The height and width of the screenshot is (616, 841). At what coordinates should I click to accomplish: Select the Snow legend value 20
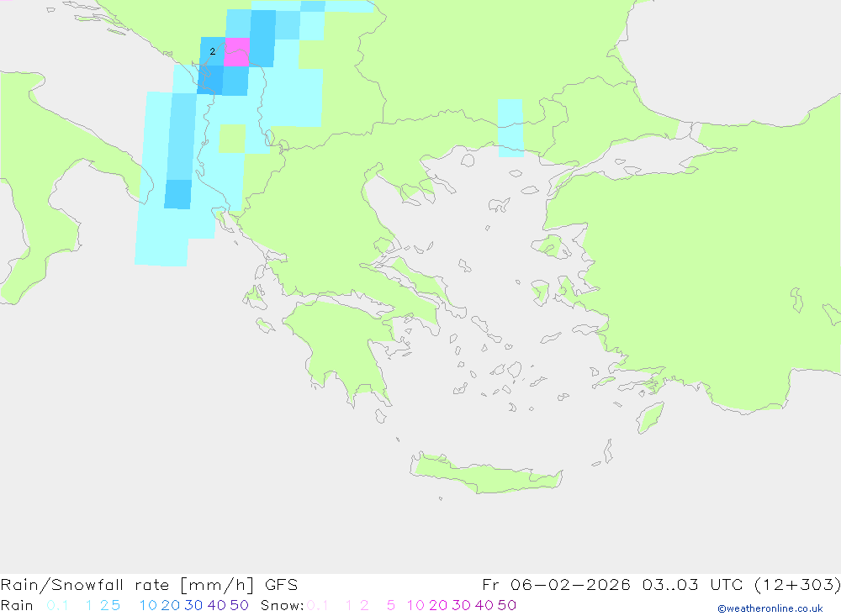click(x=438, y=605)
